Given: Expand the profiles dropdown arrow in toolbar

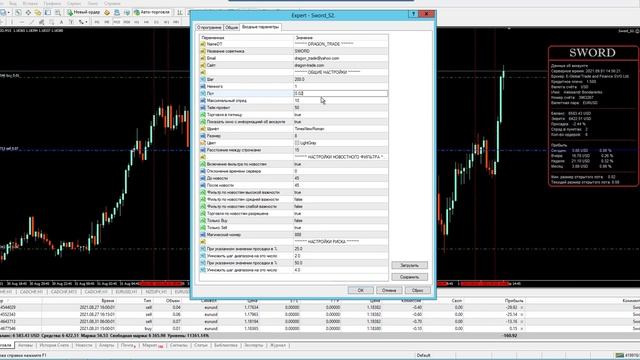Looking at the screenshot, I should coord(9,13).
